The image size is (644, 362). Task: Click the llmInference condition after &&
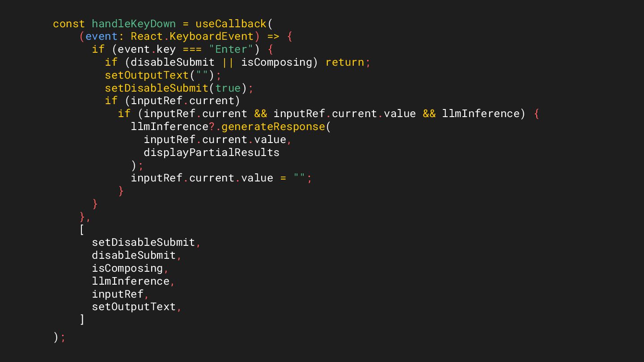coord(481,114)
